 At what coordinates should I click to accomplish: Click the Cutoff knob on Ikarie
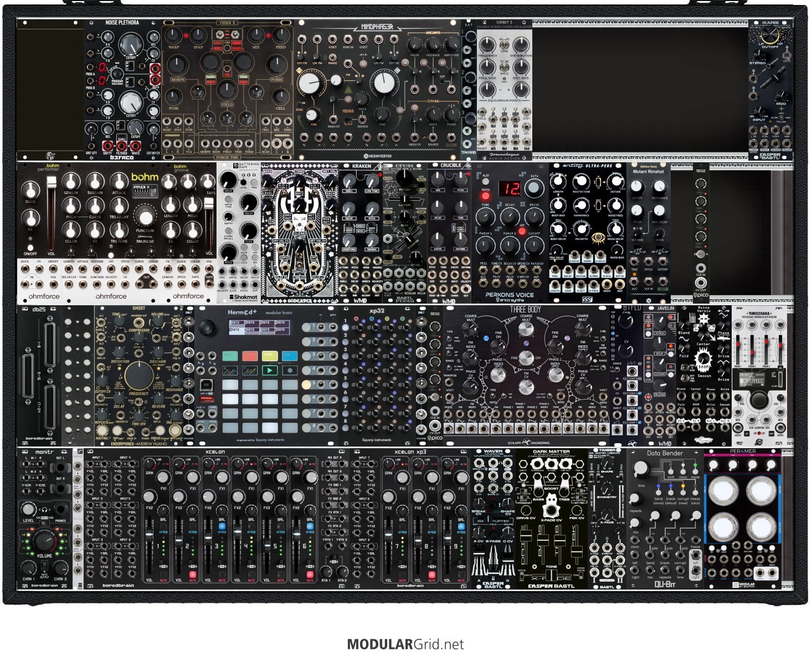pyautogui.click(x=770, y=35)
